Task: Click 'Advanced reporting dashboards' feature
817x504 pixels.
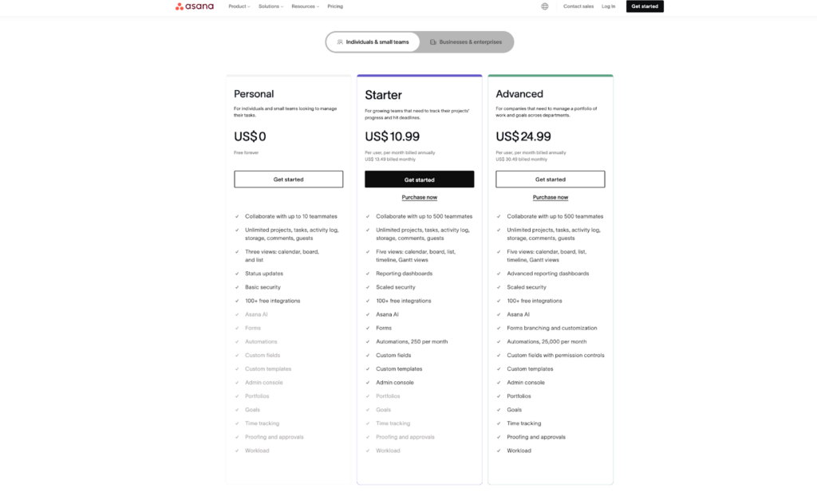Action: click(548, 274)
